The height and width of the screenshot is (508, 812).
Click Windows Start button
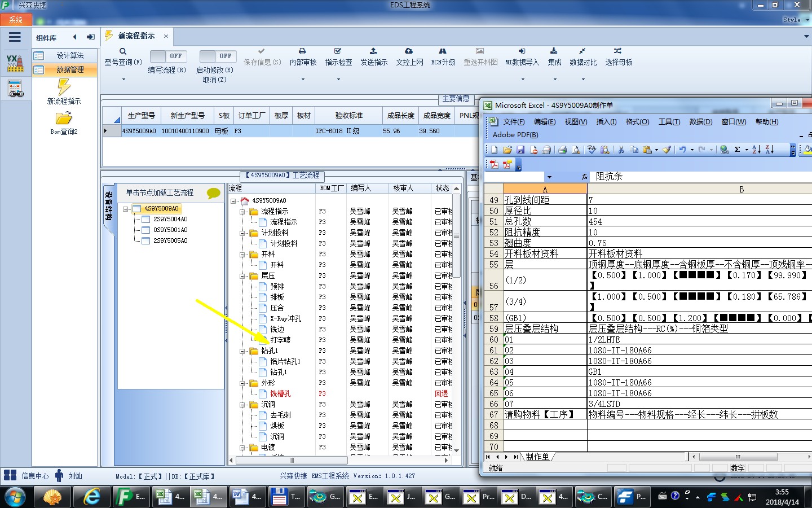click(x=15, y=497)
